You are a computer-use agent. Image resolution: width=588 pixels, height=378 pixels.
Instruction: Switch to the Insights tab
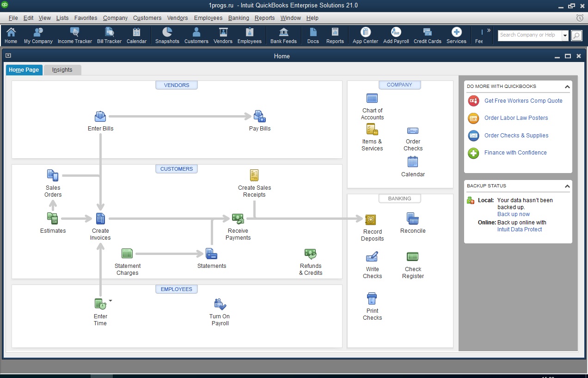[x=62, y=70]
